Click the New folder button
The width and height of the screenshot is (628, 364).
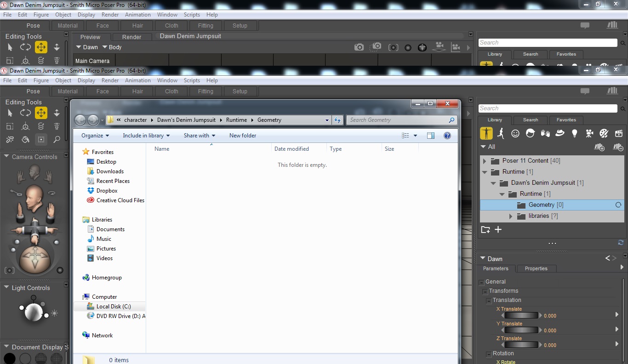pos(243,136)
